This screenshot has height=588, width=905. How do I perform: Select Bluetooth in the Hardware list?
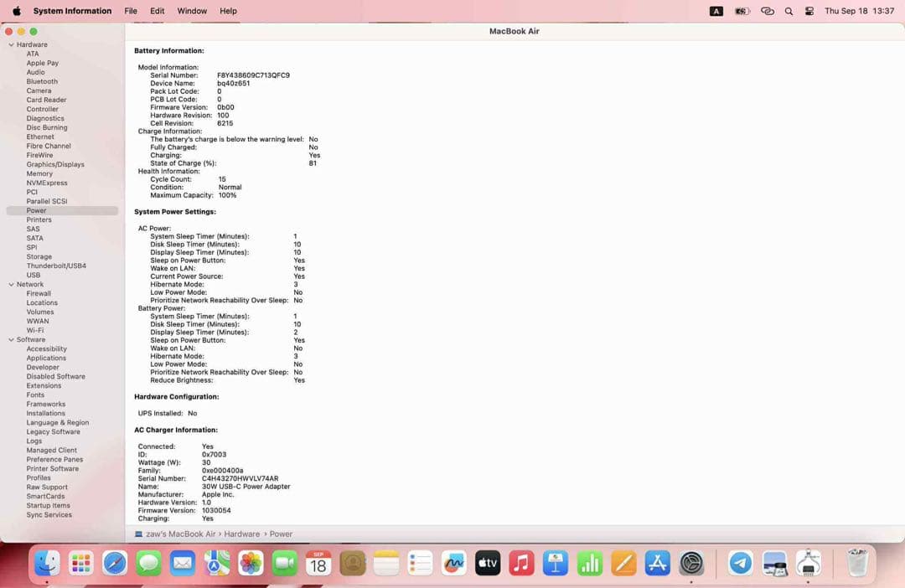tap(42, 81)
